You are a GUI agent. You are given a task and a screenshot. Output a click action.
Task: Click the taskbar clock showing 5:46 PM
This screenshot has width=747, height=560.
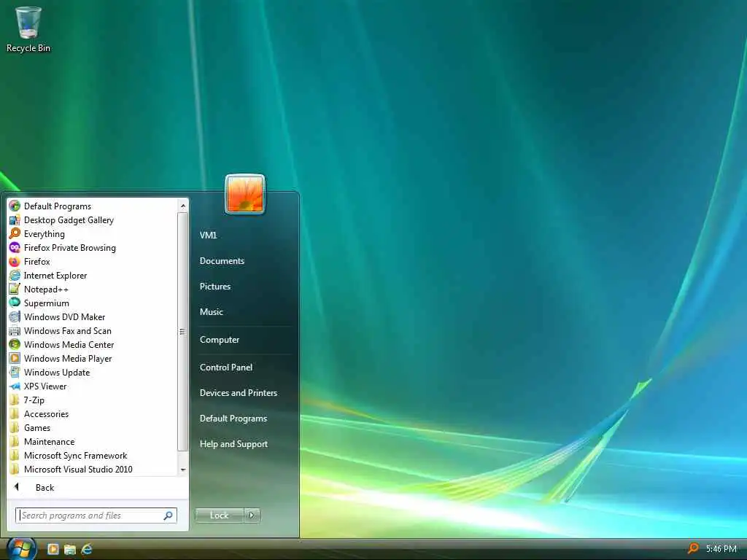click(x=721, y=549)
